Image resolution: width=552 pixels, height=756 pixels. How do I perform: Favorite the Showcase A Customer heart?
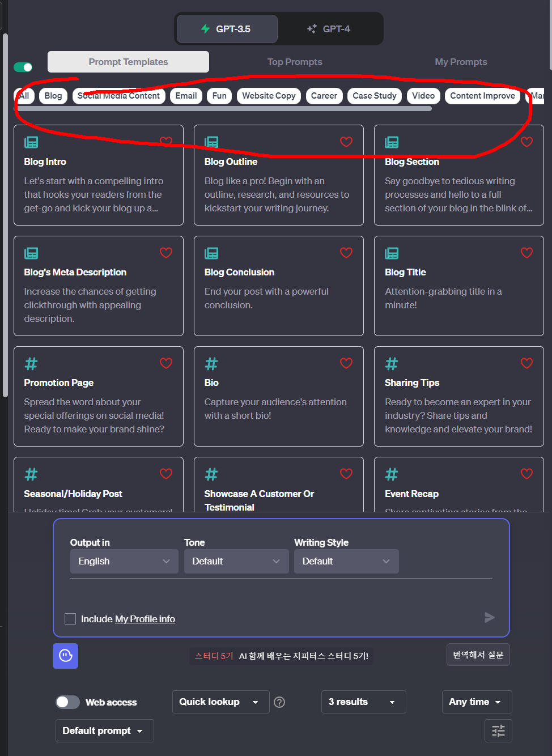(346, 474)
